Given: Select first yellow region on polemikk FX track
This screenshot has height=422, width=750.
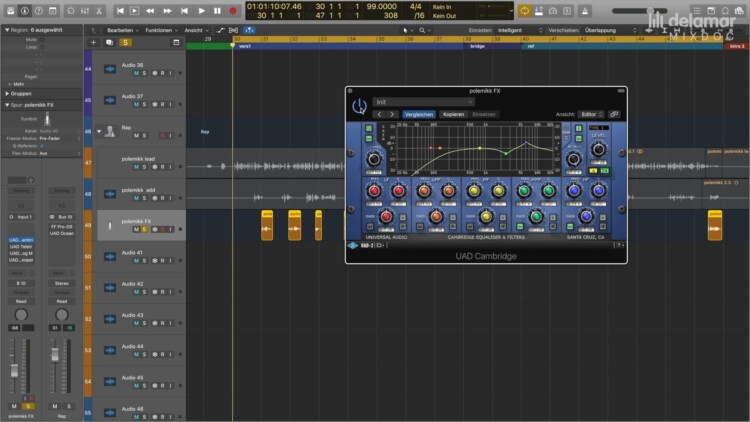Looking at the screenshot, I should (x=267, y=225).
